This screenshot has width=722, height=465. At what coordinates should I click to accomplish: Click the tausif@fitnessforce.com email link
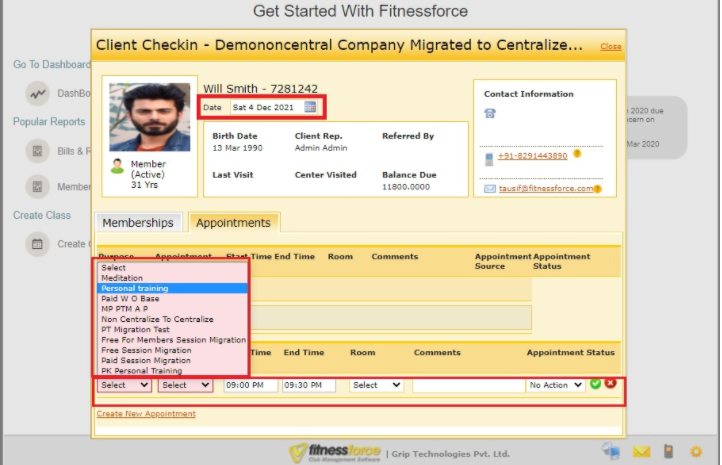tap(546, 188)
